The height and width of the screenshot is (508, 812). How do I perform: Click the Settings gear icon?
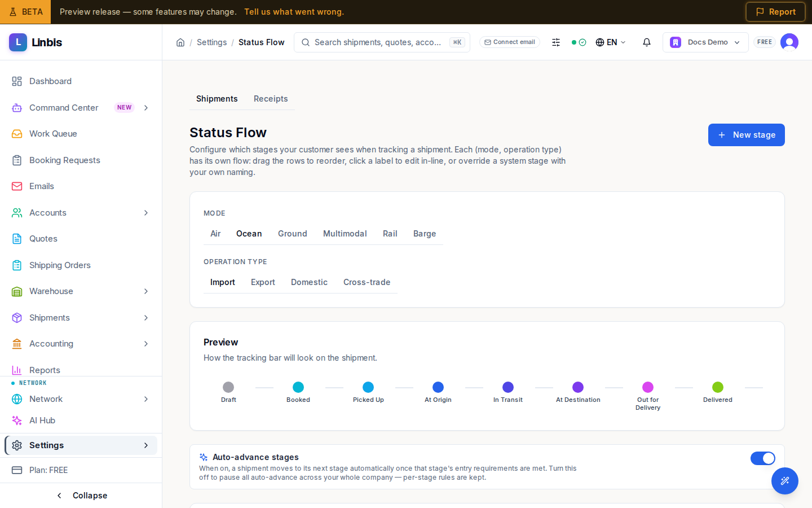[x=17, y=445]
